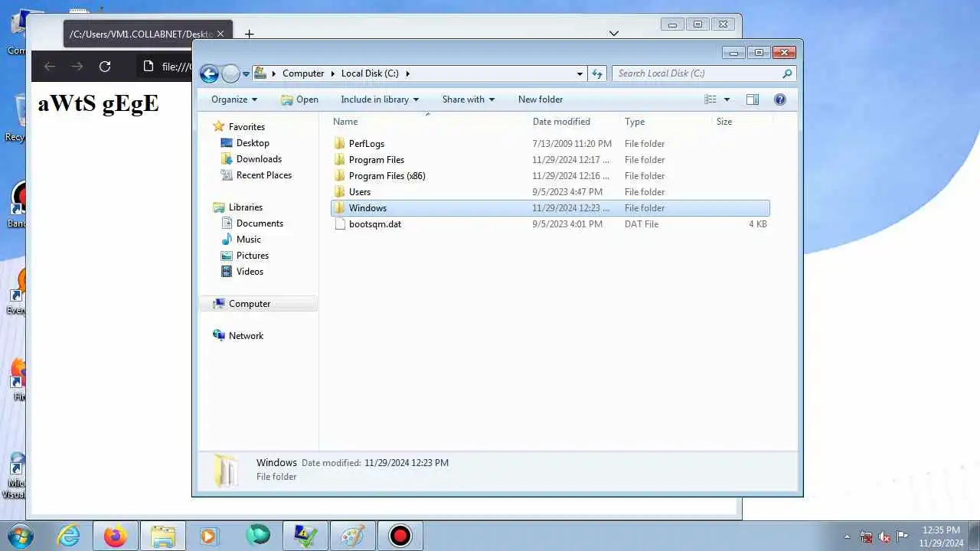Select the PerfLogs folder icon
The image size is (980, 551).
(340, 144)
